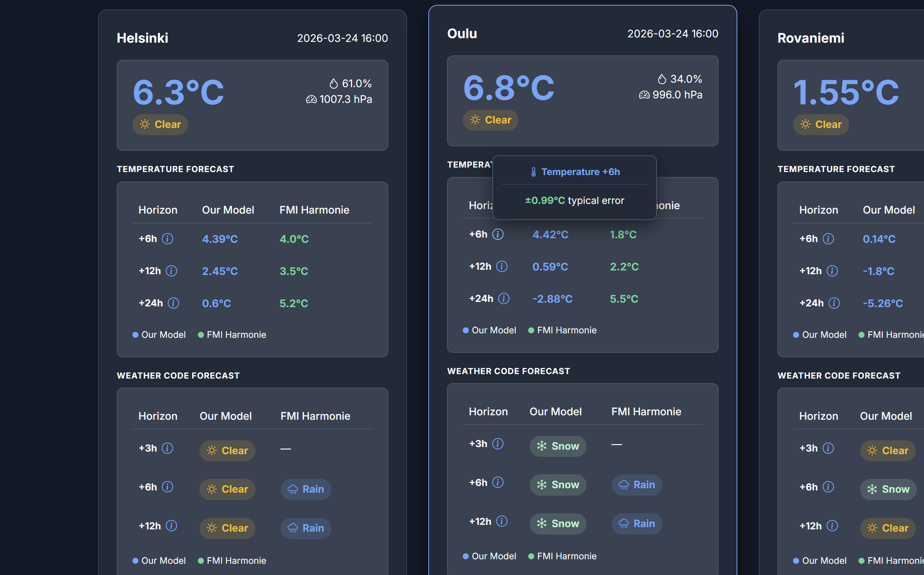Click the timestamp on the Helsinki card
Image resolution: width=924 pixels, height=575 pixels.
coord(343,38)
